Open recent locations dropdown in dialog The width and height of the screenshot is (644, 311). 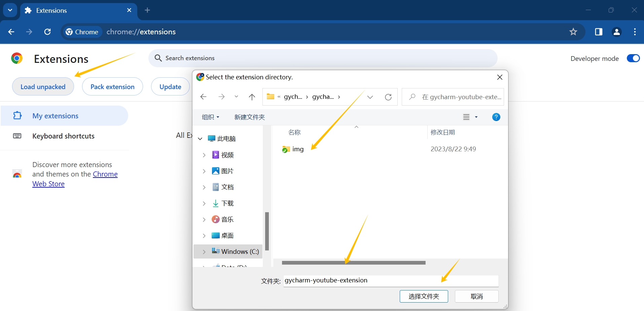(x=236, y=97)
